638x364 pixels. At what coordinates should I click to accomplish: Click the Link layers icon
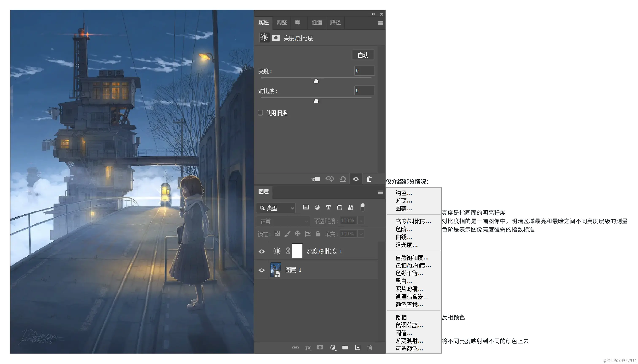pyautogui.click(x=296, y=348)
